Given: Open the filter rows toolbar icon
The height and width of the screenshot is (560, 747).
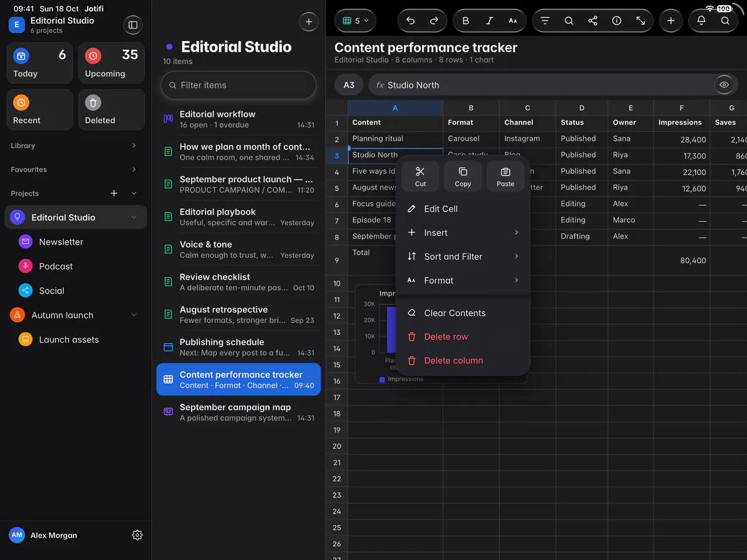Looking at the screenshot, I should 545,21.
